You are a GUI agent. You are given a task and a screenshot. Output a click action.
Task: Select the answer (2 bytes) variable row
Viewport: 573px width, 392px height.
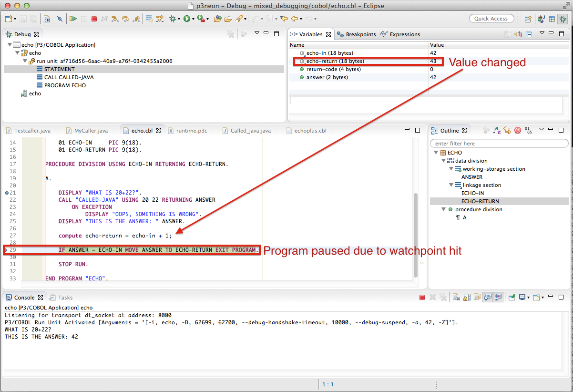[429, 77]
